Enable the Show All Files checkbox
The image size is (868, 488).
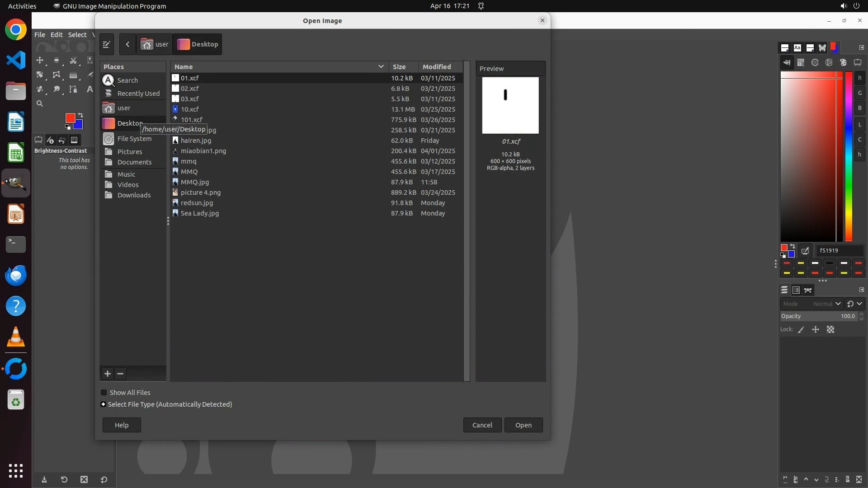click(104, 393)
